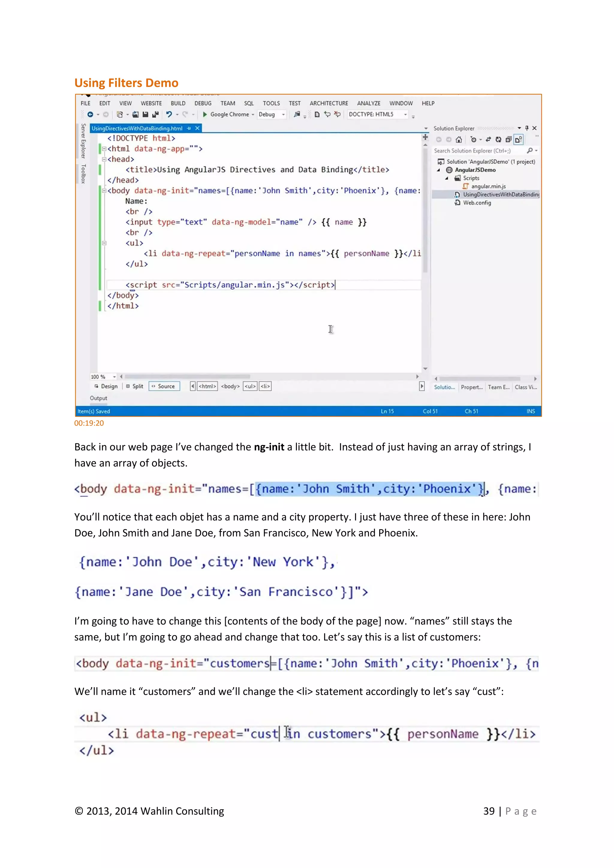Click the Uncomment selection icon in the toolbar
Viewport: 614px width, 868px height.
coord(337,114)
